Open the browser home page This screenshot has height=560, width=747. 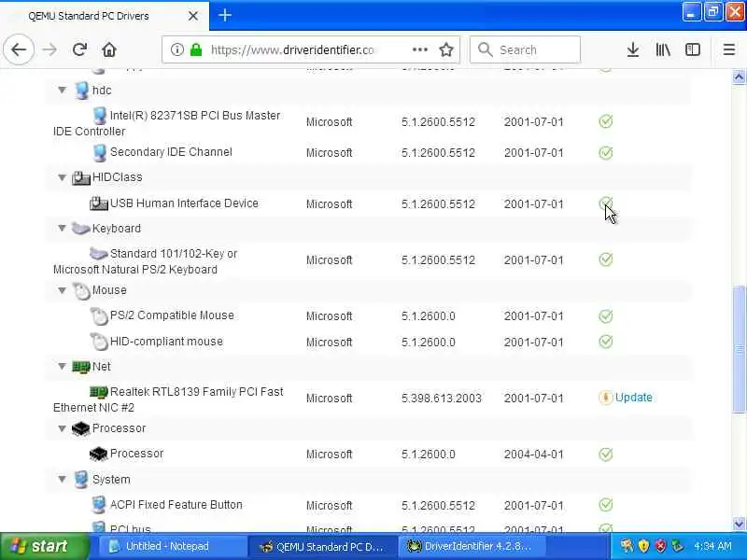click(x=109, y=49)
